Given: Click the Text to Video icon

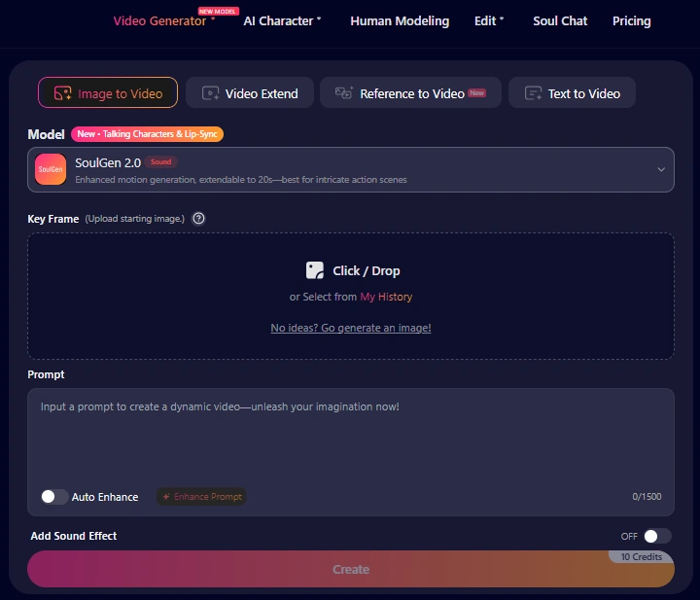Looking at the screenshot, I should (x=533, y=93).
